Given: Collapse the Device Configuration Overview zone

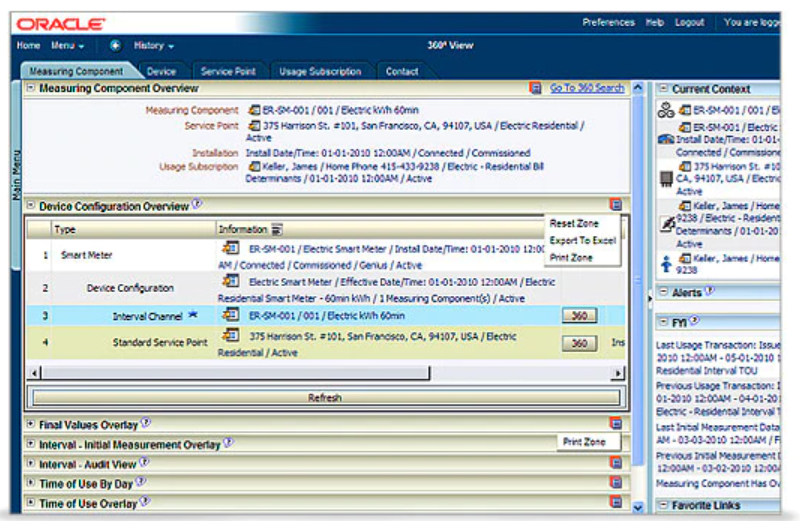Looking at the screenshot, I should [31, 205].
